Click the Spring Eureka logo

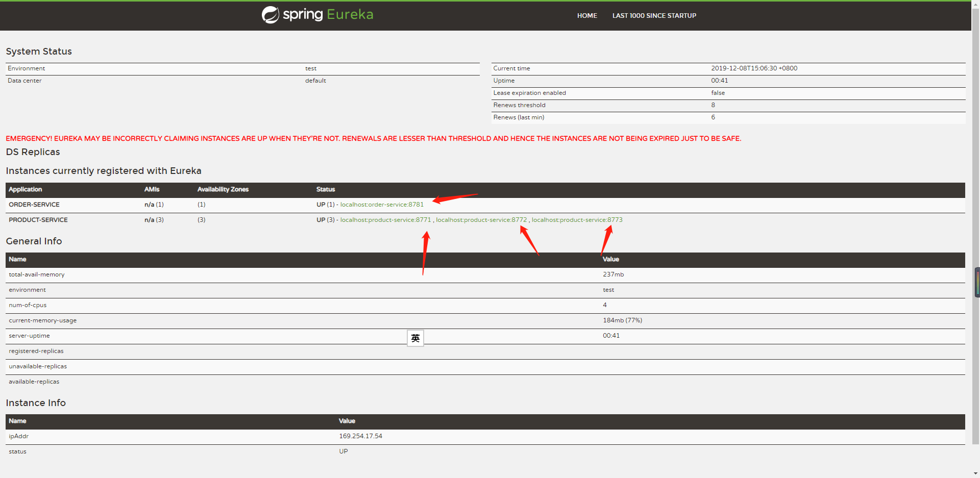coord(317,15)
